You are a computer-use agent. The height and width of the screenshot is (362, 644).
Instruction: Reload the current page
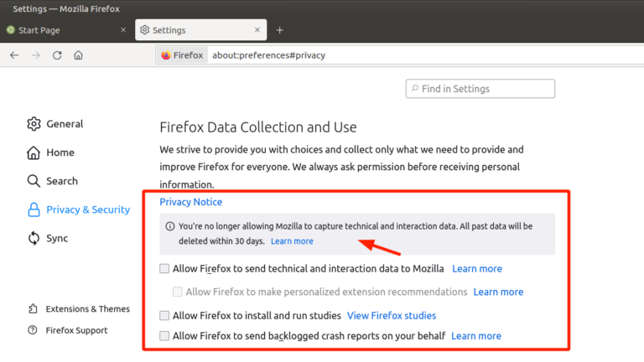pos(57,55)
